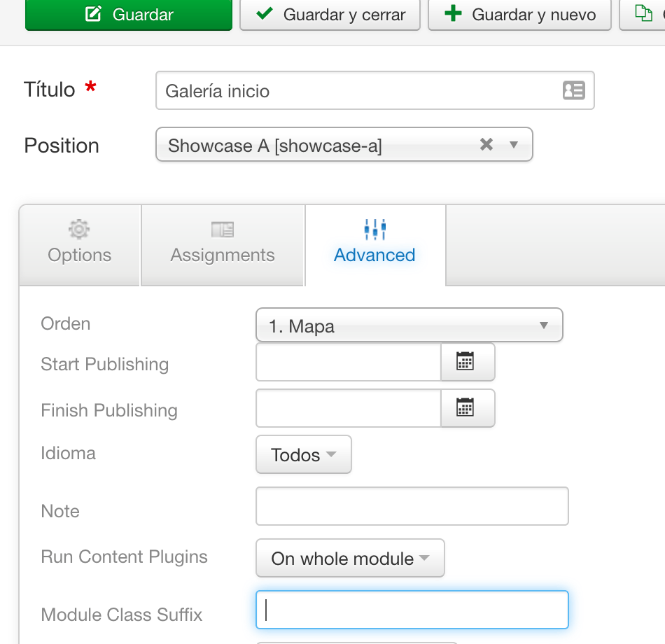This screenshot has width=665, height=644.
Task: Open the Showcase A position selector
Action: [x=344, y=144]
